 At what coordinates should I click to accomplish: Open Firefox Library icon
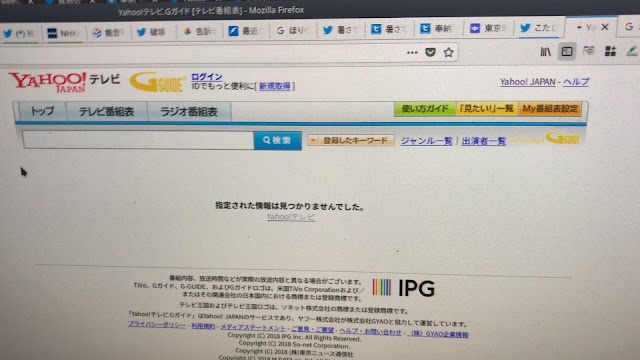tap(545, 52)
